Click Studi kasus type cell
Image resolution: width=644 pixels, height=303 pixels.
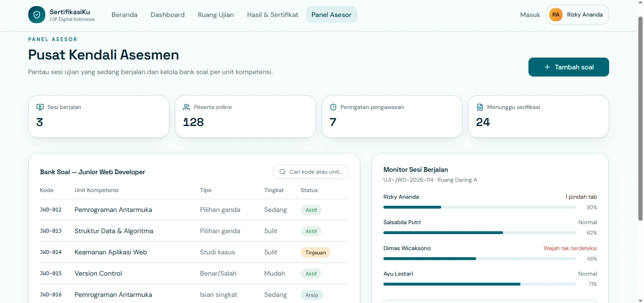point(217,252)
